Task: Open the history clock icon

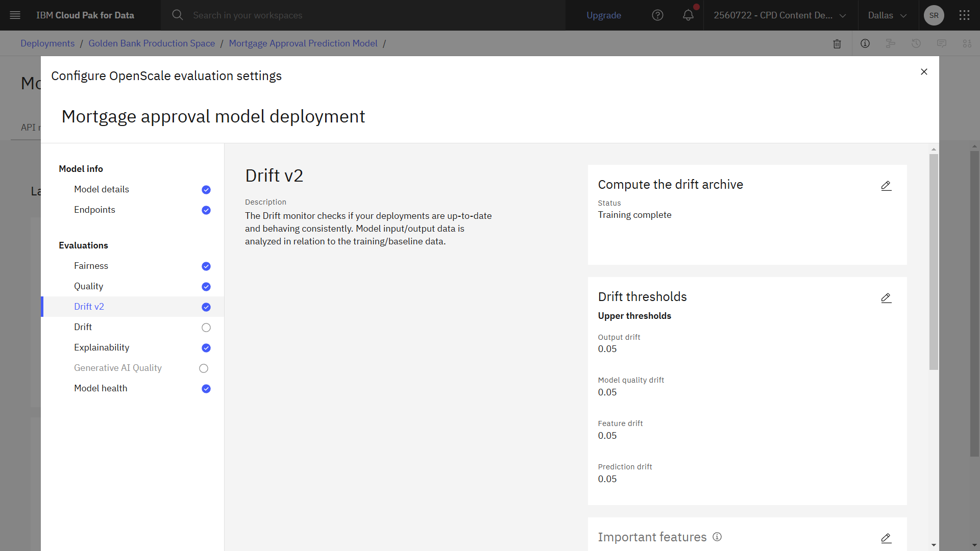Action: 916,43
